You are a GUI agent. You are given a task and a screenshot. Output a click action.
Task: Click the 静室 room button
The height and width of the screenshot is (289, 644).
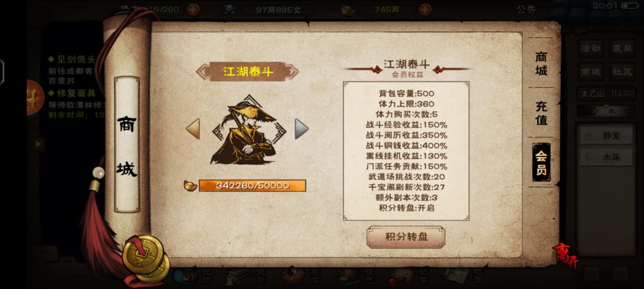click(606, 136)
